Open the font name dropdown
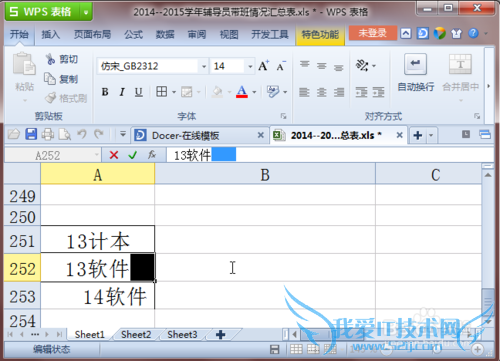The height and width of the screenshot is (361, 500). (204, 66)
